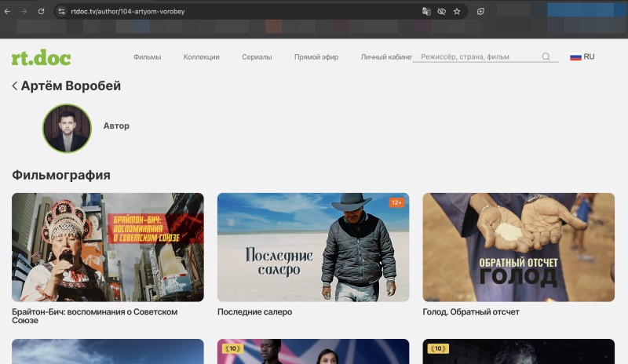
Task: Toggle the crossed-eye tracking icon
Action: tap(441, 11)
